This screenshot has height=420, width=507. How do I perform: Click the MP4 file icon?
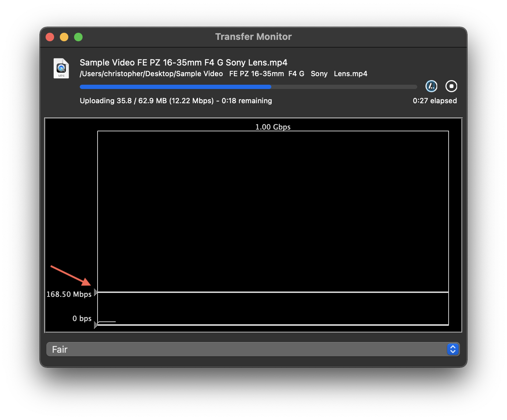[61, 68]
